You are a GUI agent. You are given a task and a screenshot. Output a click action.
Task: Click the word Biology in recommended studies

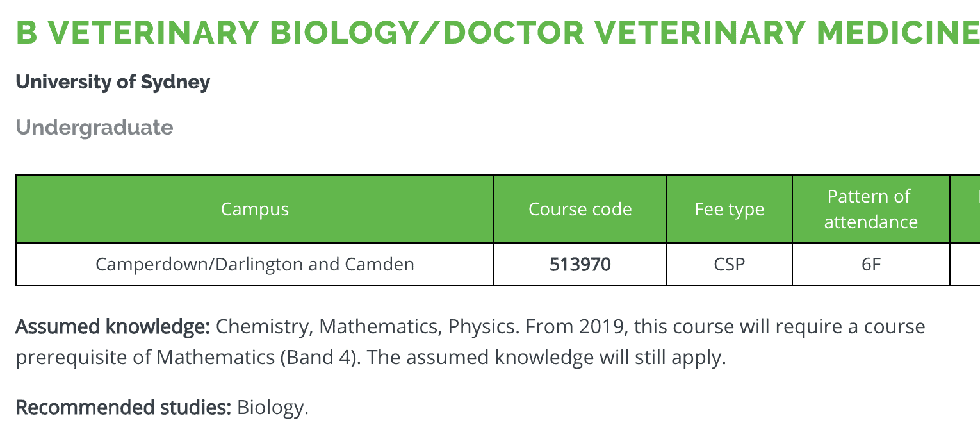tap(273, 407)
